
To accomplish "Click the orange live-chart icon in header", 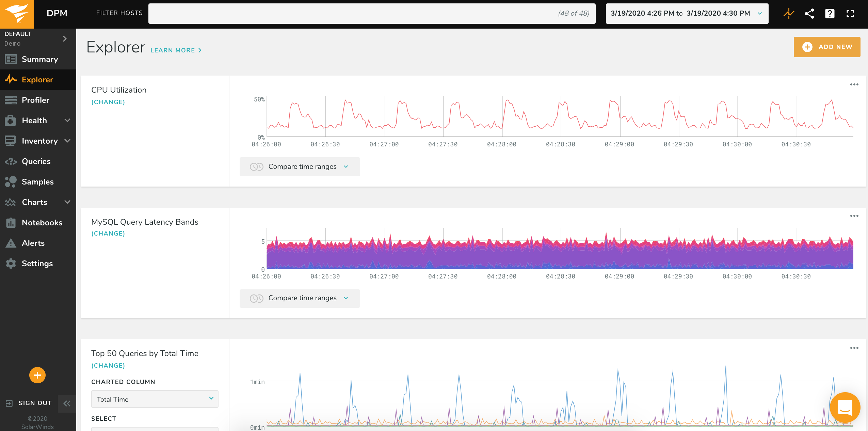I will [789, 14].
